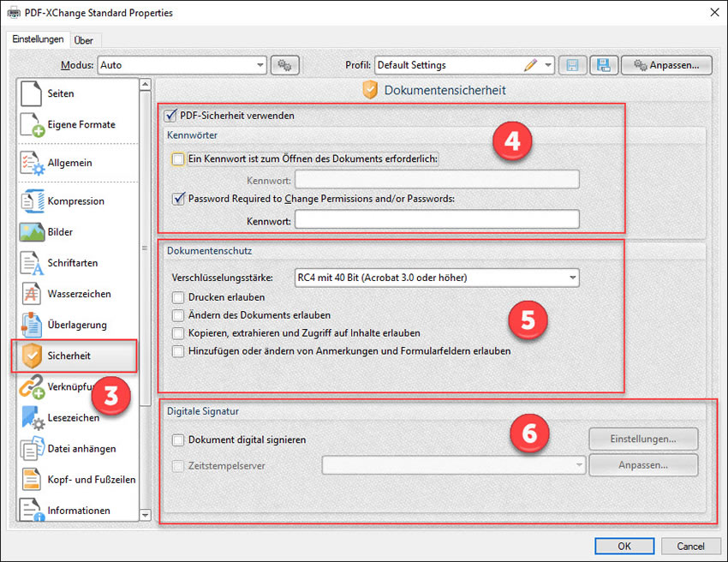Image resolution: width=728 pixels, height=562 pixels.
Task: Toggle the Zeitstempelserver checkbox
Action: 178,466
